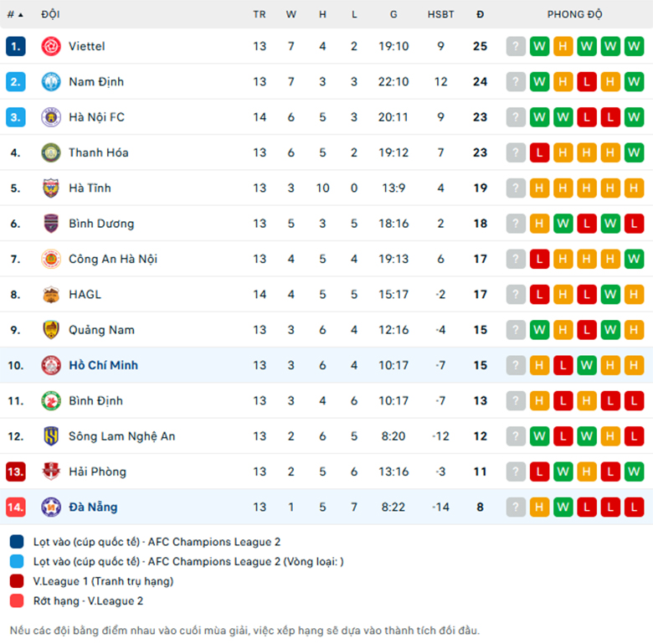
Task: Select the Thanh Hóa team badge
Action: coord(51,152)
